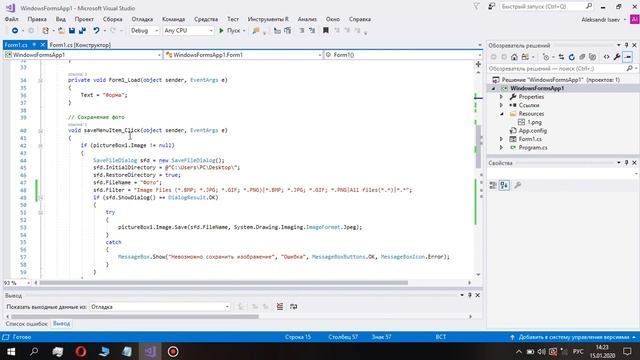Click the Categorized view icon in Properties panel
The image size is (640, 360).
point(493,186)
